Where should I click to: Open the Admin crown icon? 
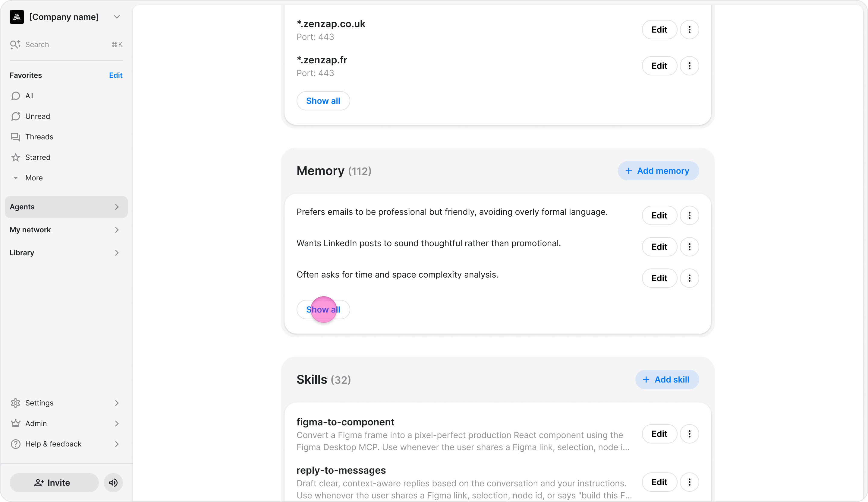point(15,423)
